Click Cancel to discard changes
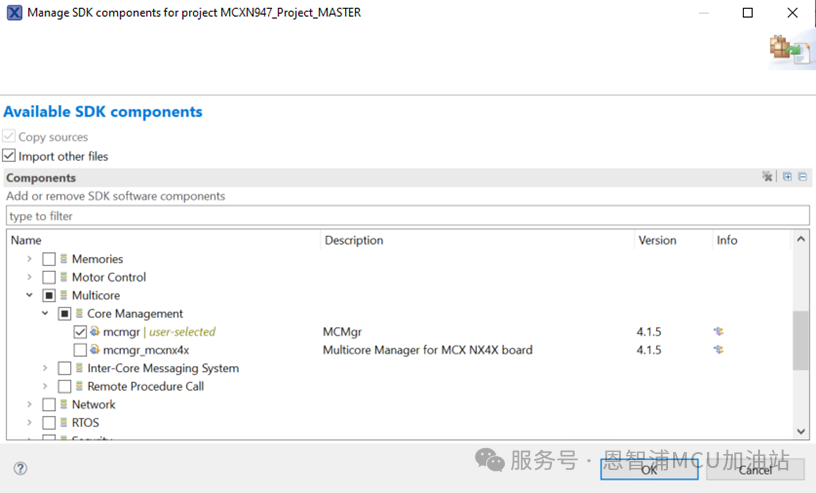Viewport: 816px width, 493px height. (x=755, y=470)
